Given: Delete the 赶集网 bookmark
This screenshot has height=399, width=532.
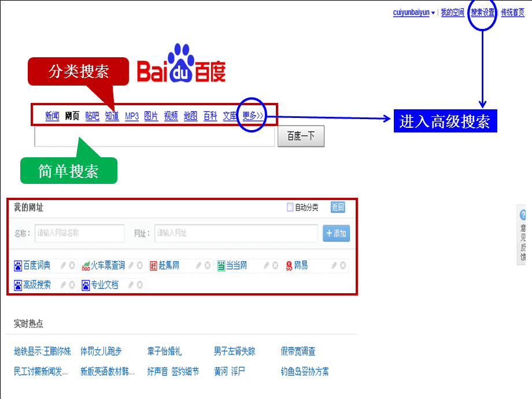Looking at the screenshot, I should 208,265.
